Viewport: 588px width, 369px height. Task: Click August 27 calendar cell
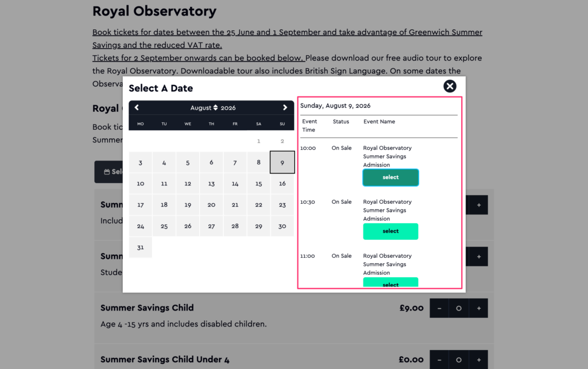coord(211,226)
